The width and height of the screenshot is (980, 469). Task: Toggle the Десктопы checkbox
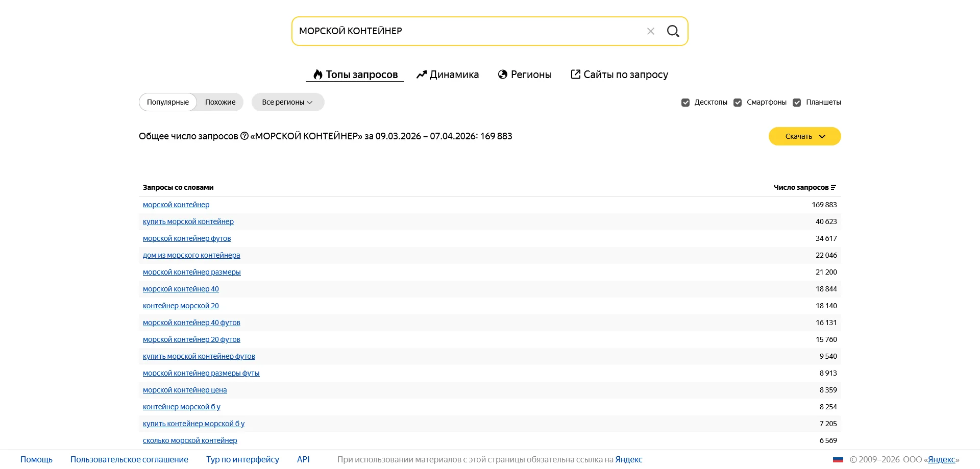[685, 103]
